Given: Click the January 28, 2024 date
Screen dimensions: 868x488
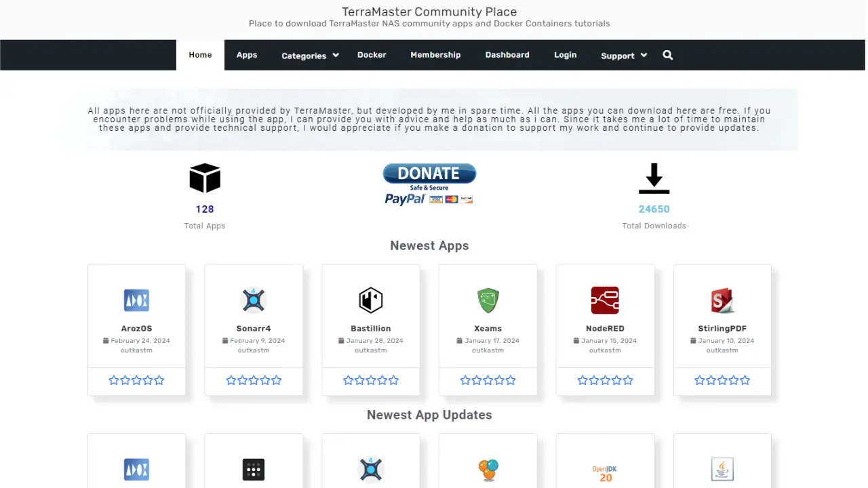Looking at the screenshot, I should (375, 341).
